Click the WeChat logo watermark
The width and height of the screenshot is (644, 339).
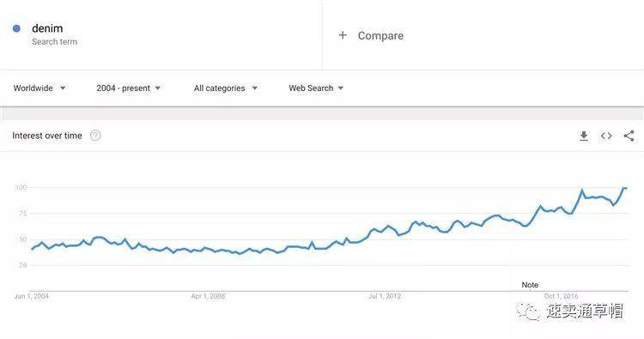coord(528,312)
